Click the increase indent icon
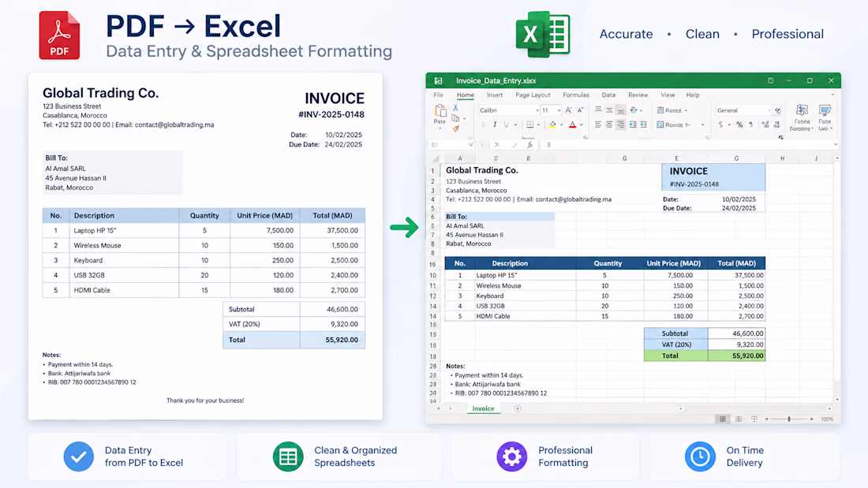The height and width of the screenshot is (488, 868). (x=643, y=125)
